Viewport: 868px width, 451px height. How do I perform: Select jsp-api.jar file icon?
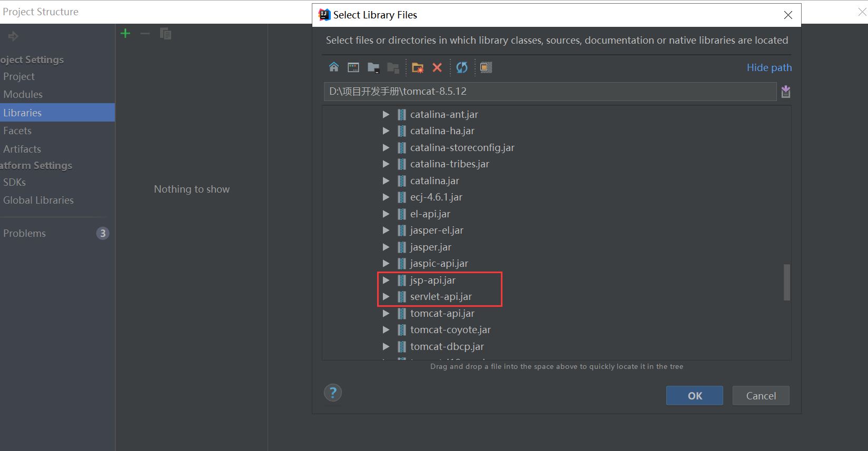(402, 280)
